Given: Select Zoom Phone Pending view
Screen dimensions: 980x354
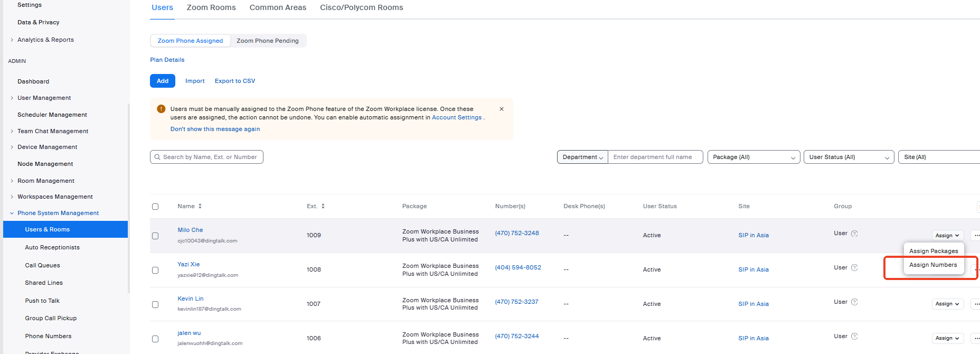Looking at the screenshot, I should click(268, 41).
